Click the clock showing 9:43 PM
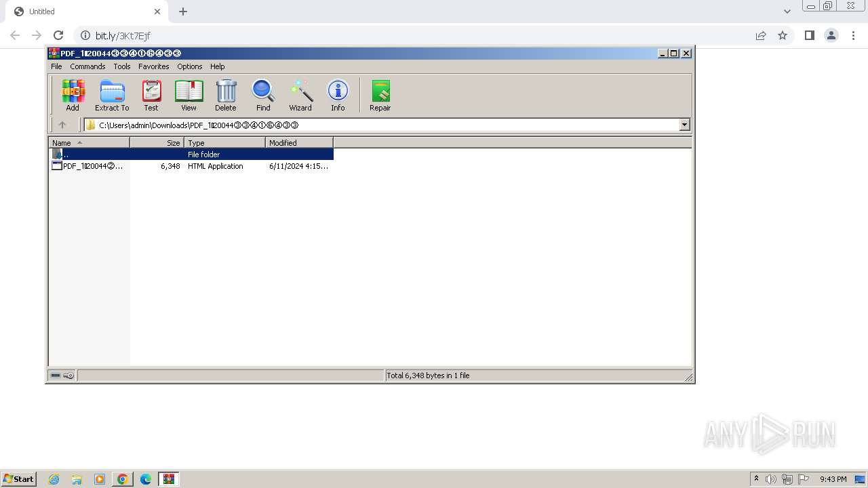Viewport: 868px width, 488px height. click(833, 479)
